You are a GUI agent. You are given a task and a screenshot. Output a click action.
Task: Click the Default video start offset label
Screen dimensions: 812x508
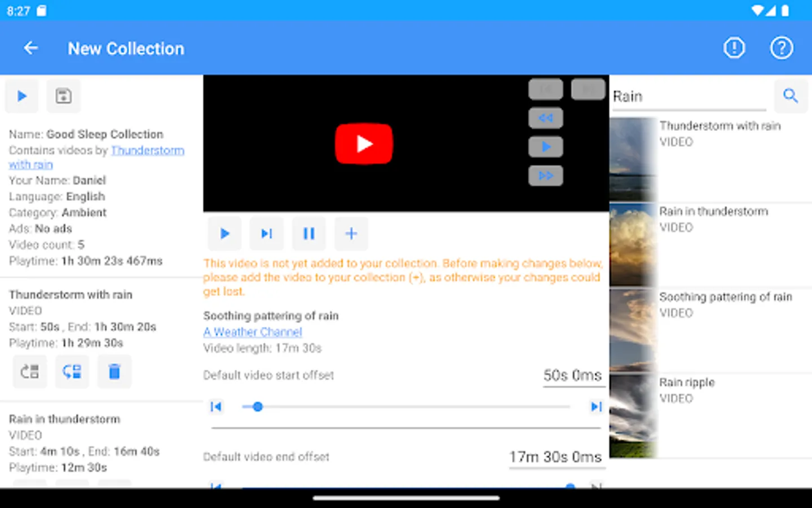(268, 375)
